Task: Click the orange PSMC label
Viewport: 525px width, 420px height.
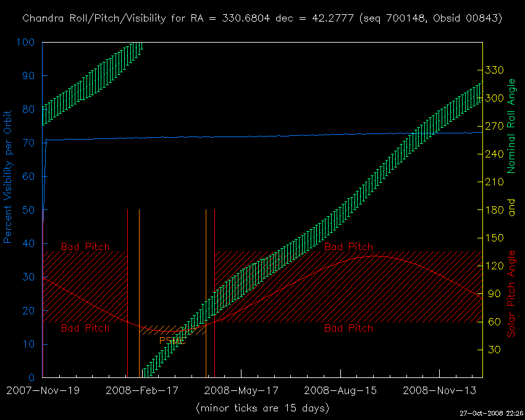Action: tap(172, 340)
